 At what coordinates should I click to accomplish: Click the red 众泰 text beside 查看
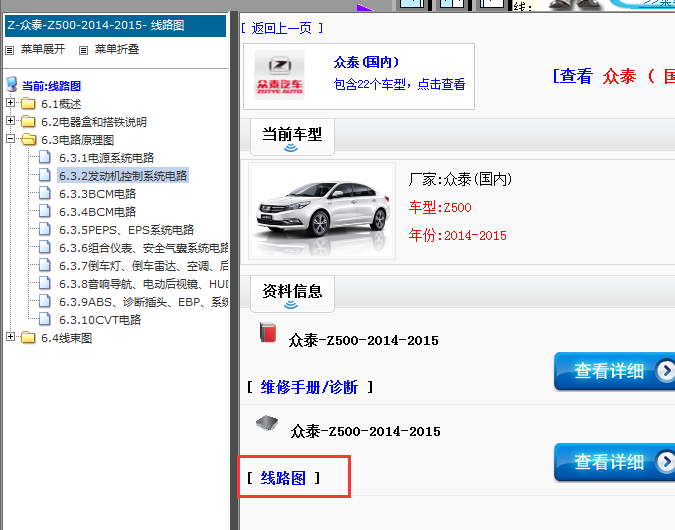(619, 77)
